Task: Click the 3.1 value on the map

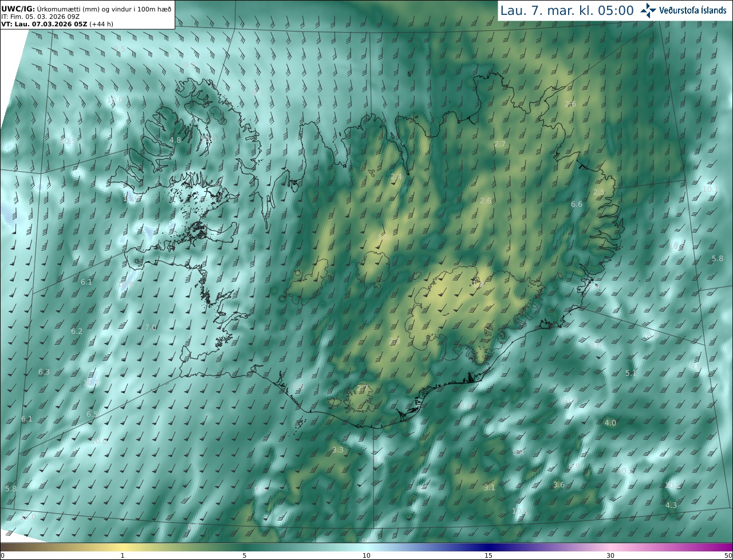Action: [489, 488]
